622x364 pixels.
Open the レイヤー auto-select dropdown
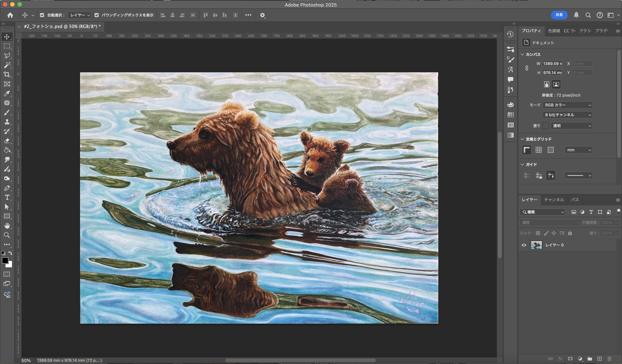[79, 15]
